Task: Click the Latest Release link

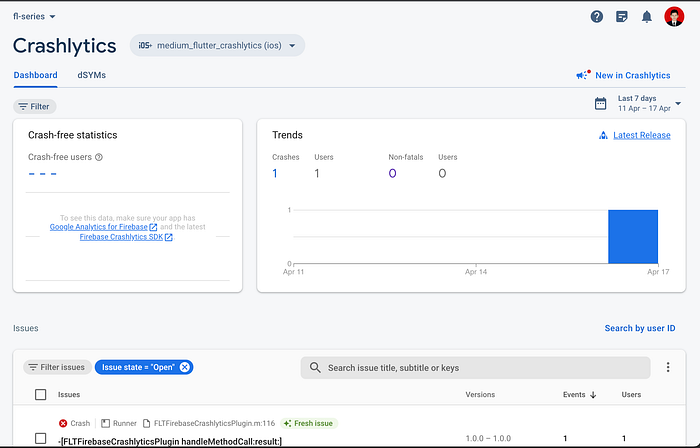Action: click(642, 135)
